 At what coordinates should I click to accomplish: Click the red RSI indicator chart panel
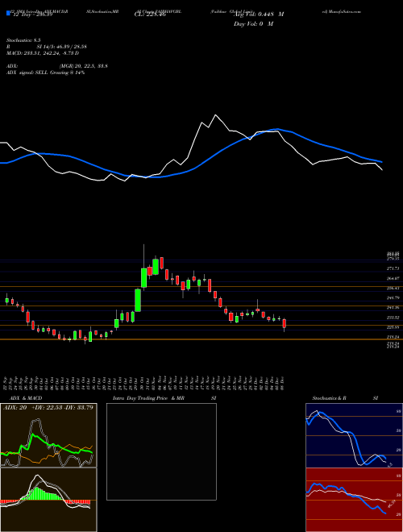tap(354, 500)
